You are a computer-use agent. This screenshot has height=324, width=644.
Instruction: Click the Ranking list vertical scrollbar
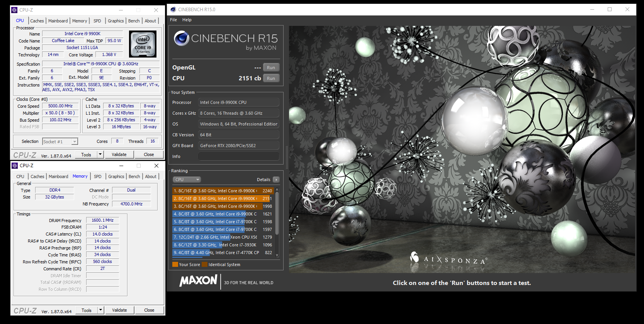277,222
